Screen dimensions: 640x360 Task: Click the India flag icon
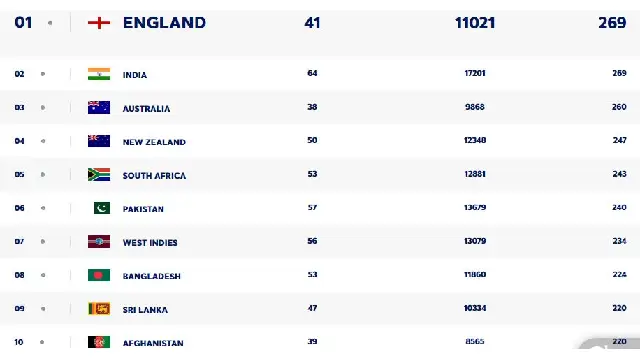coord(99,74)
